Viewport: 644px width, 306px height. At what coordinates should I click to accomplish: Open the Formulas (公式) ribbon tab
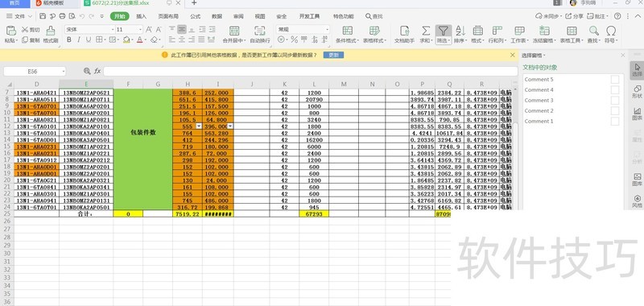click(195, 16)
